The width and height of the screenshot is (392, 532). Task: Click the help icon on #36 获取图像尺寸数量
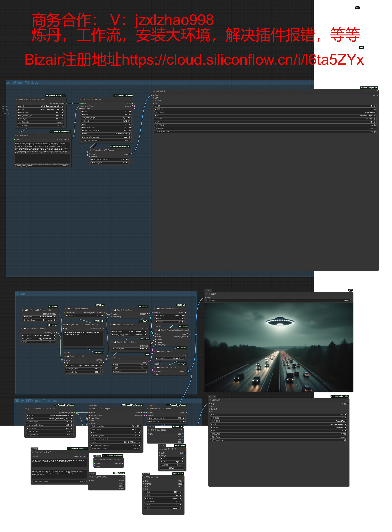[x=123, y=477]
